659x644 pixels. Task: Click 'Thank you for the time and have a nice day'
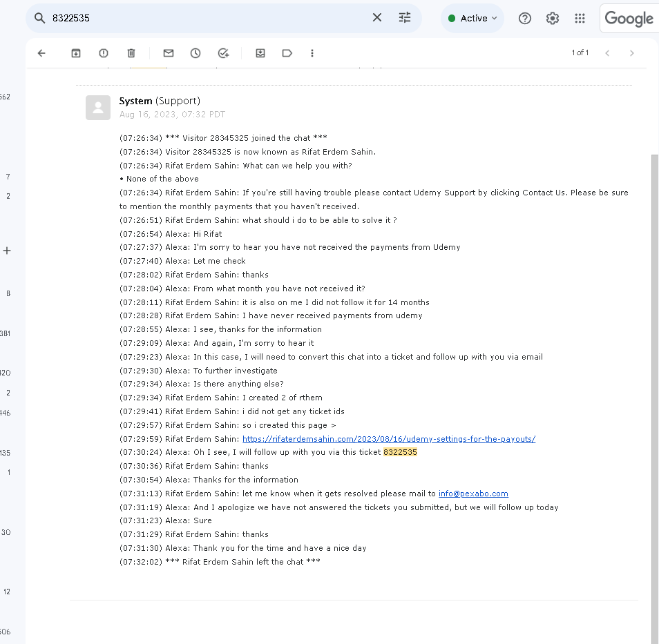click(280, 548)
